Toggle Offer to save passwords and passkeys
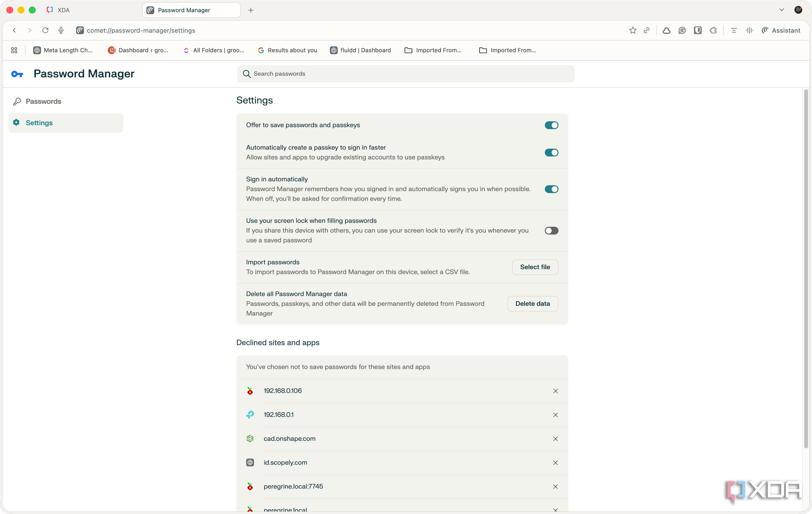This screenshot has height=514, width=812. (551, 125)
